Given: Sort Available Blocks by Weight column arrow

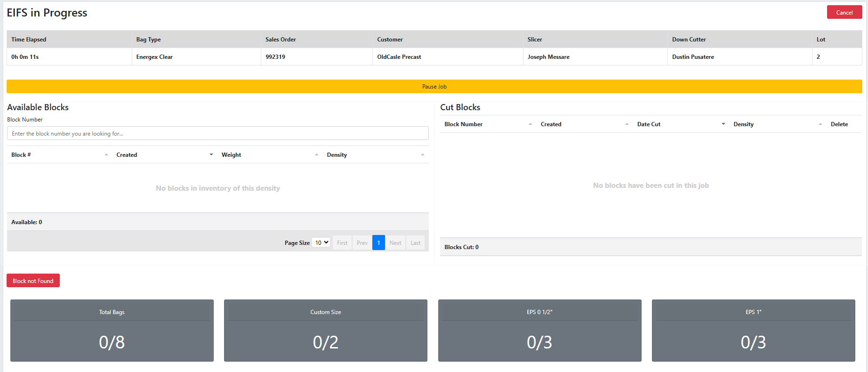Looking at the screenshot, I should 317,155.
